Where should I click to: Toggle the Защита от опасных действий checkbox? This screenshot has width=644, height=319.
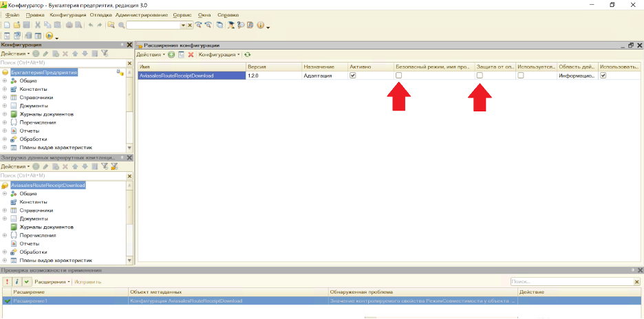[x=480, y=76]
